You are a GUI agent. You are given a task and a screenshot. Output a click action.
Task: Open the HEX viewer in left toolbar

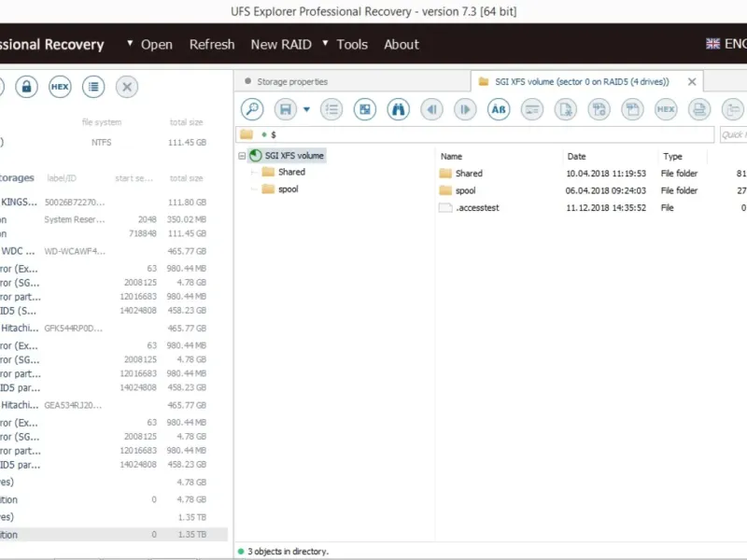click(x=60, y=87)
